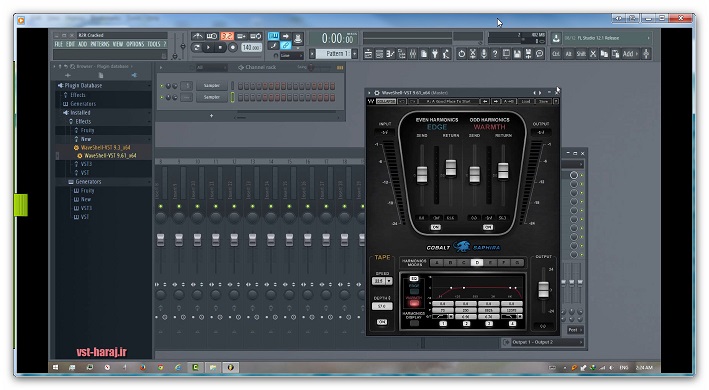Toggle the Tape ON button
709x390 pixels.
click(382, 322)
